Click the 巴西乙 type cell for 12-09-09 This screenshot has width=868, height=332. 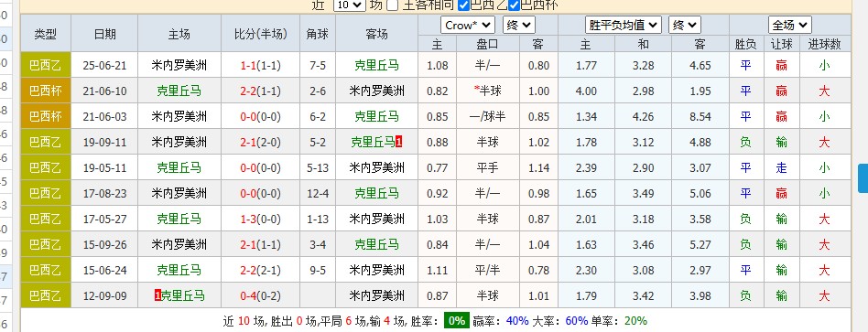pyautogui.click(x=46, y=295)
